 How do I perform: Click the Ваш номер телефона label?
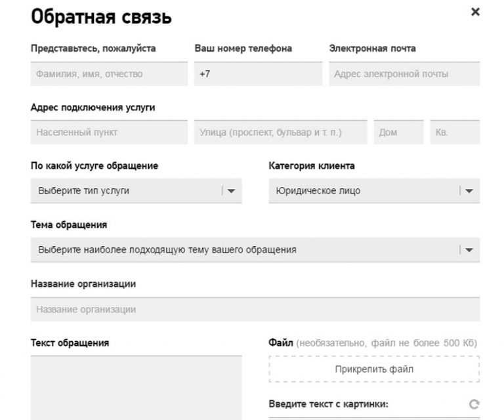243,49
